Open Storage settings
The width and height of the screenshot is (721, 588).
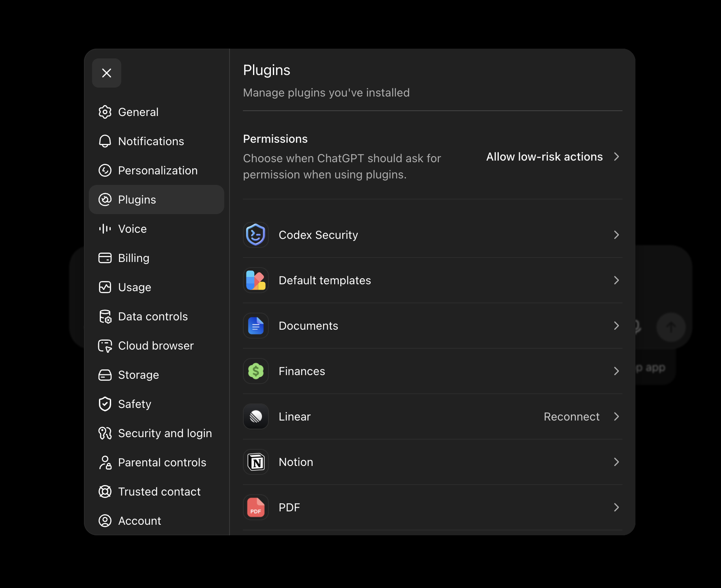[x=157, y=375]
